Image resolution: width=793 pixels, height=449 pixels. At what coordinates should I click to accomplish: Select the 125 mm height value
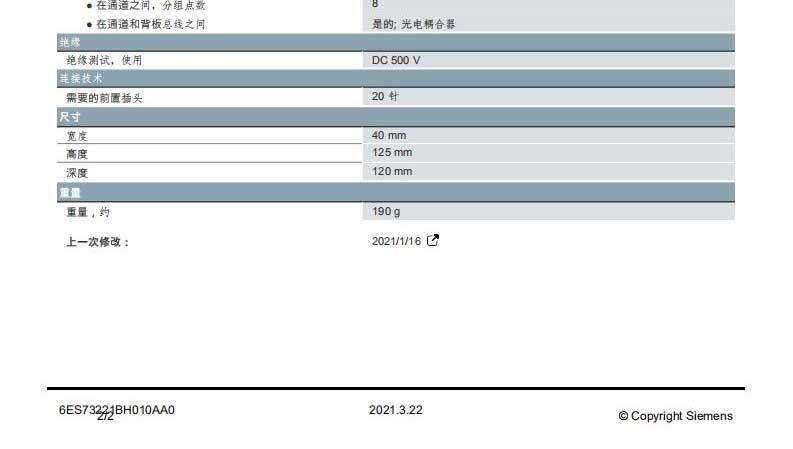pos(391,153)
